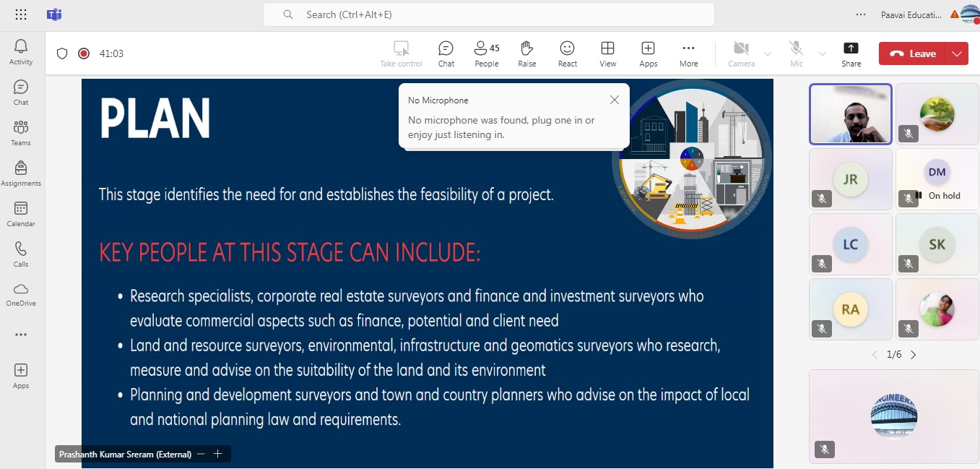Open More actions in meeting toolbar

pyautogui.click(x=688, y=54)
